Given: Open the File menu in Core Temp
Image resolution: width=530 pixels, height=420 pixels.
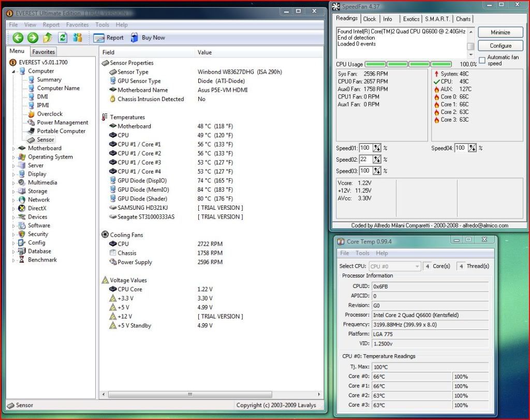Looking at the screenshot, I should click(344, 253).
